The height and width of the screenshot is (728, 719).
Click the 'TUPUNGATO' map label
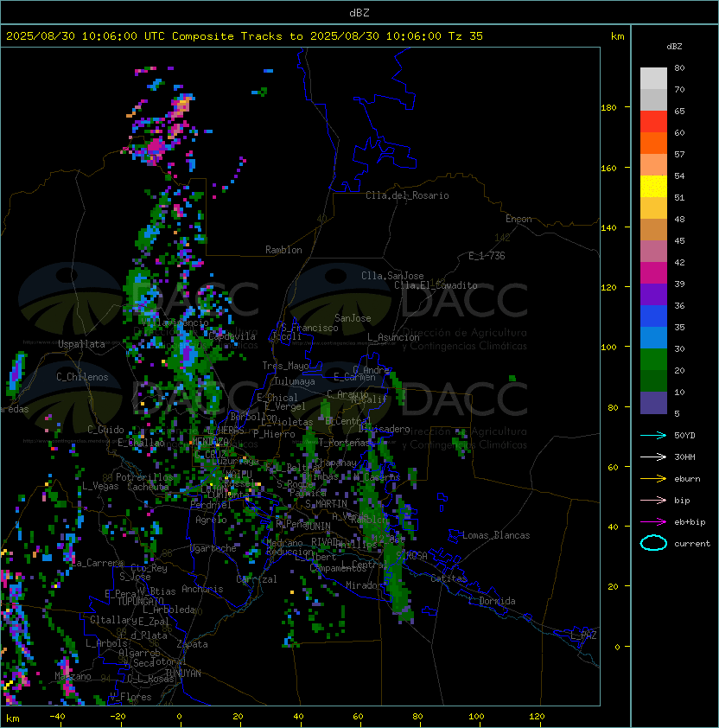(140, 601)
